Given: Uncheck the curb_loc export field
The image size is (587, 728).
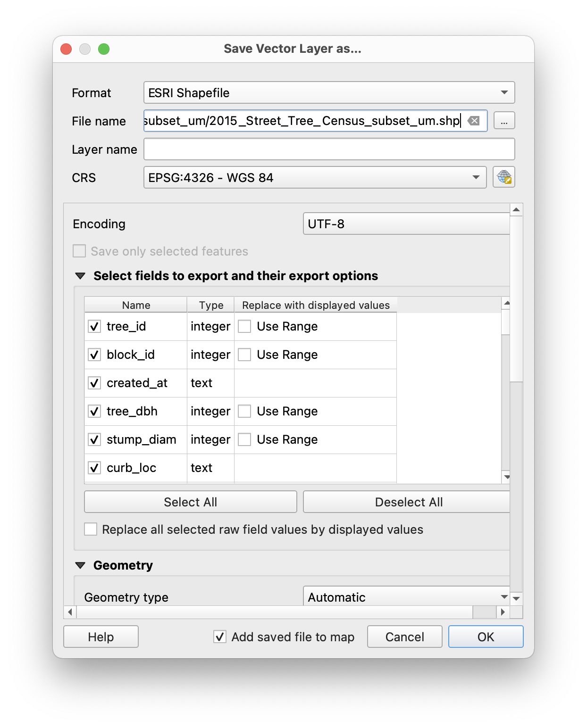Looking at the screenshot, I should click(94, 468).
